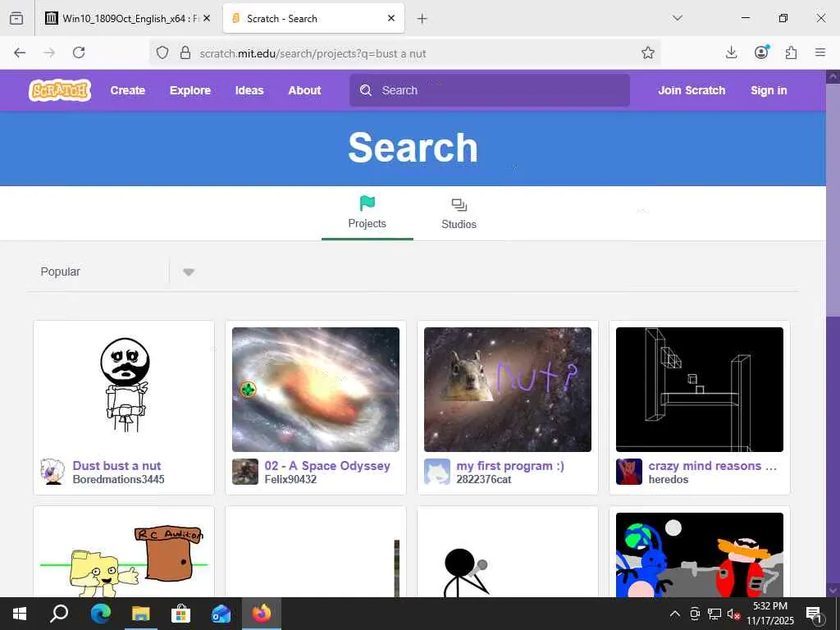Screen dimensions: 840x630
Task: Click heredos's avatar icon
Action: tap(629, 472)
